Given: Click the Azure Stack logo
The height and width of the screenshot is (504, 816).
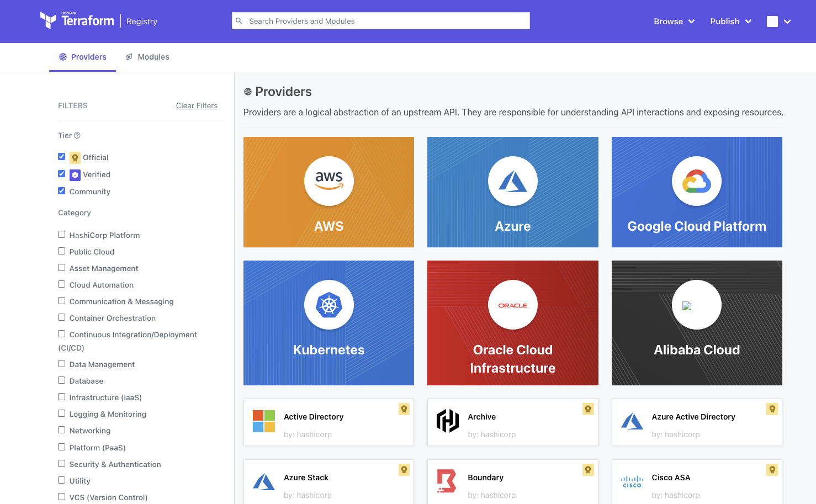Looking at the screenshot, I should point(264,482).
